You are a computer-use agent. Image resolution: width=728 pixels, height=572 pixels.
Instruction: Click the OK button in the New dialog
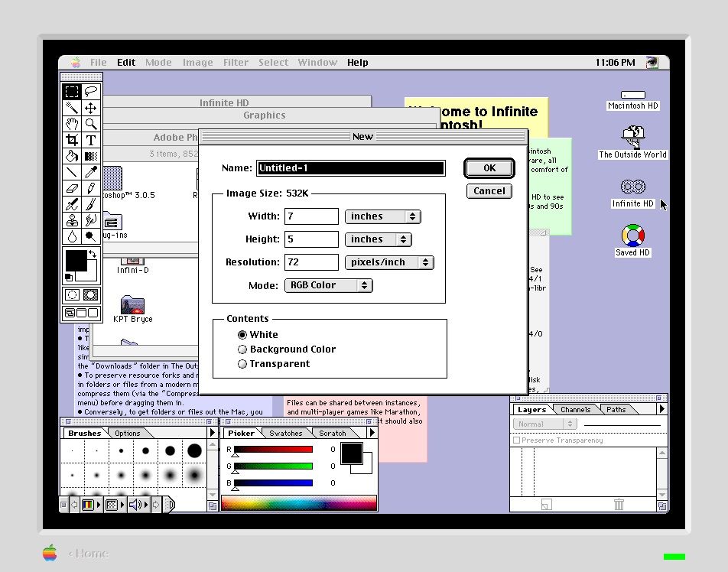(x=489, y=168)
